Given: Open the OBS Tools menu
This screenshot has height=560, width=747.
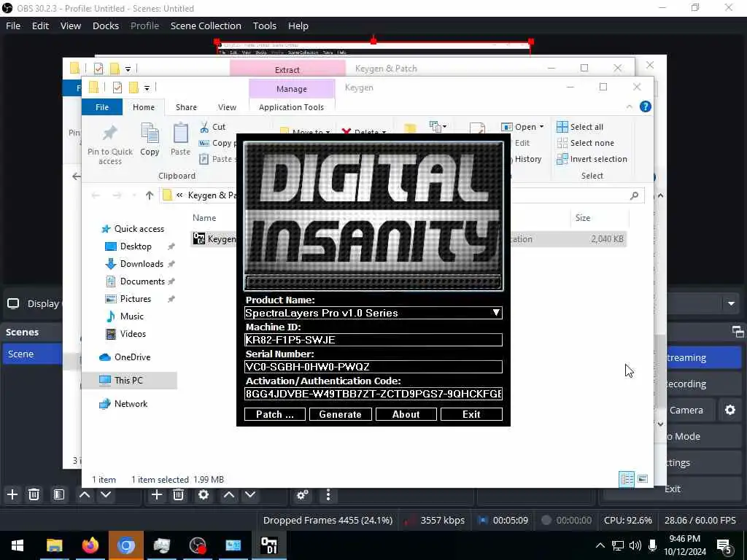Looking at the screenshot, I should click(x=264, y=26).
